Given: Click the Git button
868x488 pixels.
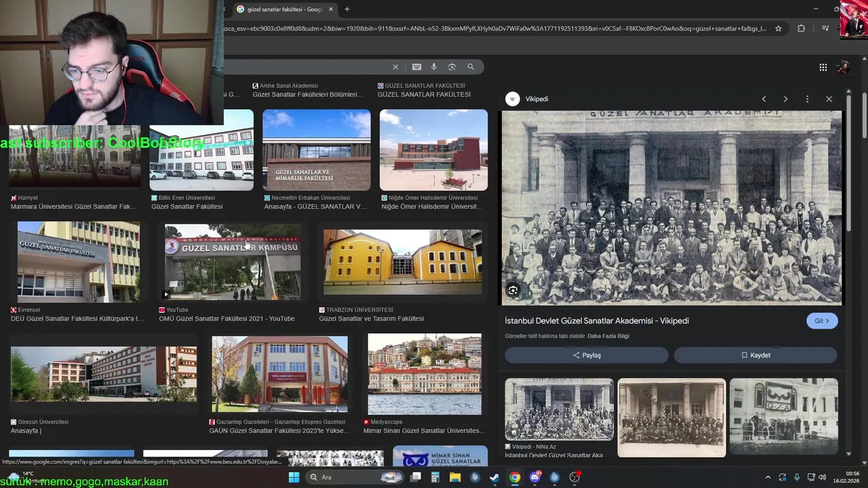Looking at the screenshot, I should pyautogui.click(x=822, y=321).
